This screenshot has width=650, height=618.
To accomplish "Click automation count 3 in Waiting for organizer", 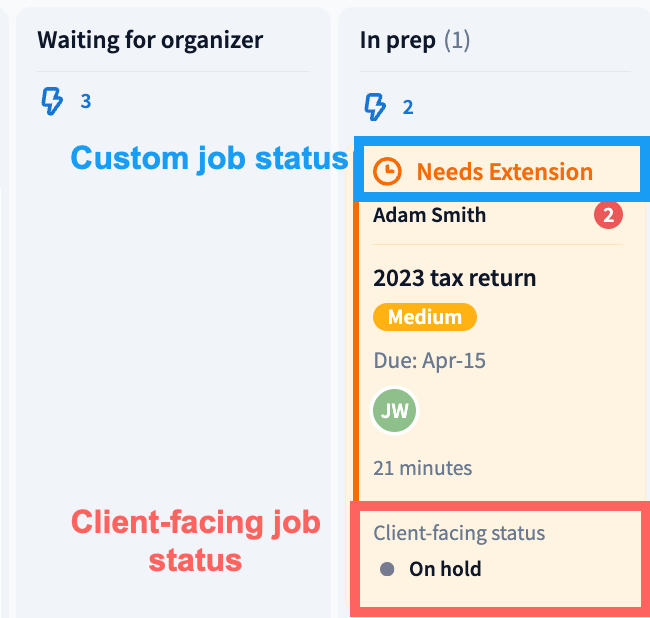I will point(85,101).
